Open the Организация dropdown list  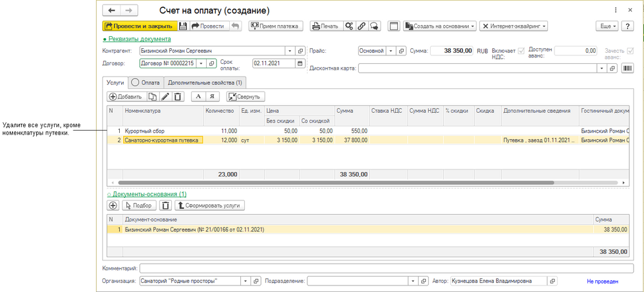click(244, 281)
